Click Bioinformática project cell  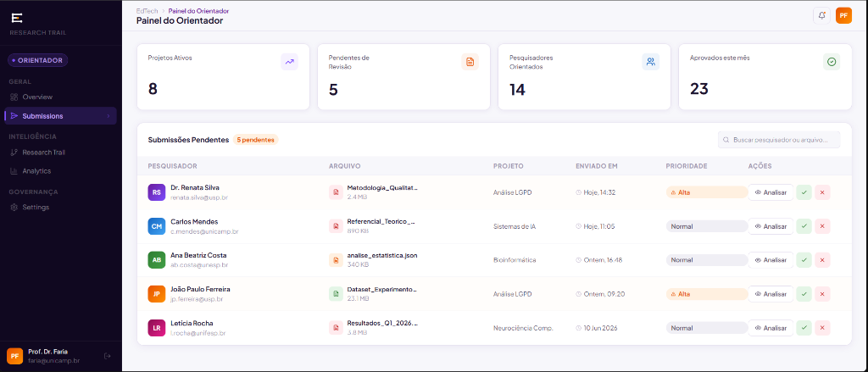515,260
